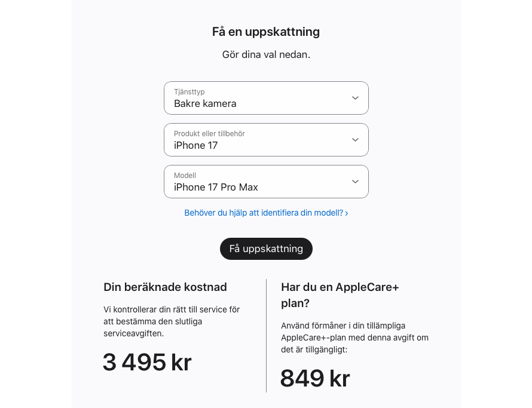The width and height of the screenshot is (532, 408).
Task: Click the Din beräknade kostnad heading
Action: click(x=165, y=287)
